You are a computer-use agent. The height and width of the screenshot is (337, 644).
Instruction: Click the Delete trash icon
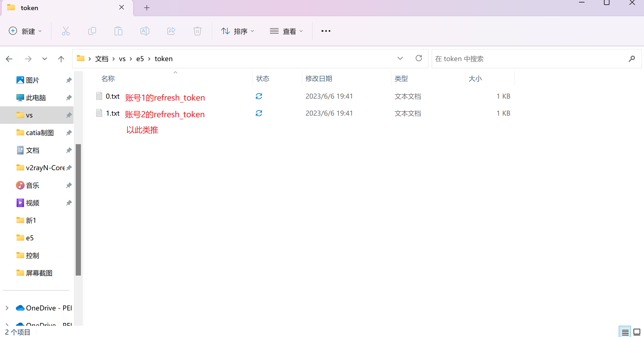[x=197, y=31]
